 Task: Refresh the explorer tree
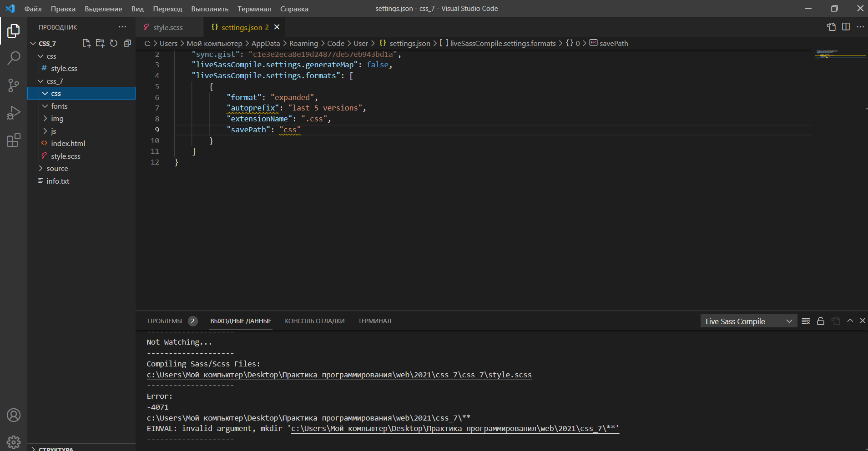114,43
